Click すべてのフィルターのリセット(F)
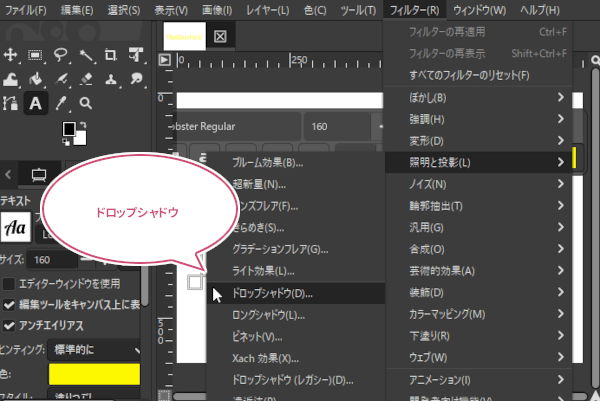Image resolution: width=600 pixels, height=401 pixels. click(x=478, y=75)
